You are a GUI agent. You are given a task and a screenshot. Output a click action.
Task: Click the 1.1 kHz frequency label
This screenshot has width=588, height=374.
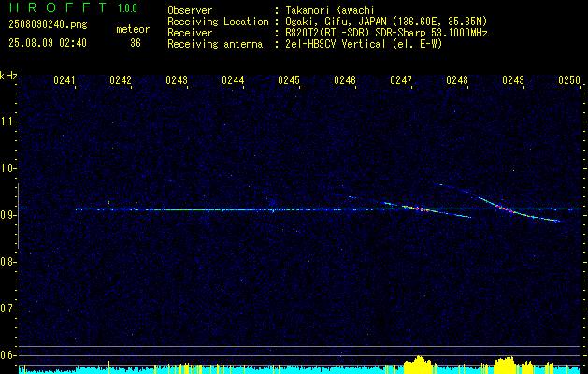(7, 122)
